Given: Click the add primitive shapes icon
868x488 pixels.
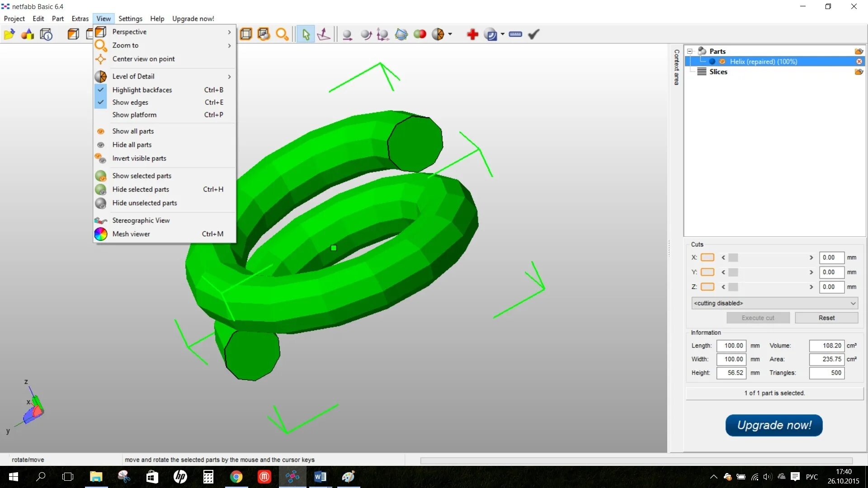Looking at the screenshot, I should coord(28,34).
